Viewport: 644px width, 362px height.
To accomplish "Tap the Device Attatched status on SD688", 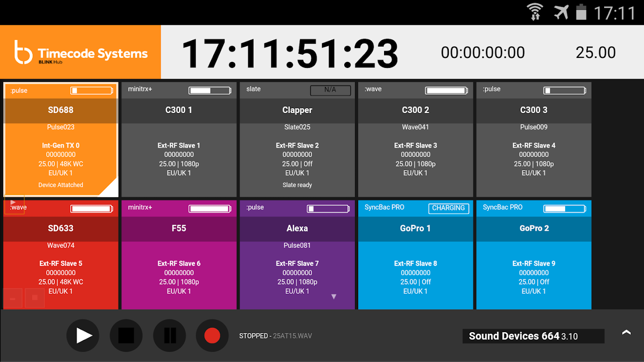I will click(x=60, y=185).
